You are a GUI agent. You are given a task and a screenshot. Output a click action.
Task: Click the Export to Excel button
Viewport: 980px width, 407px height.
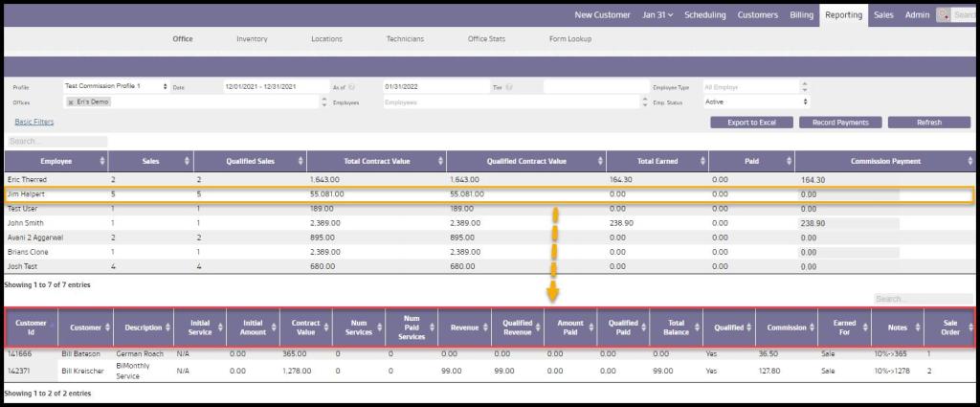point(751,123)
